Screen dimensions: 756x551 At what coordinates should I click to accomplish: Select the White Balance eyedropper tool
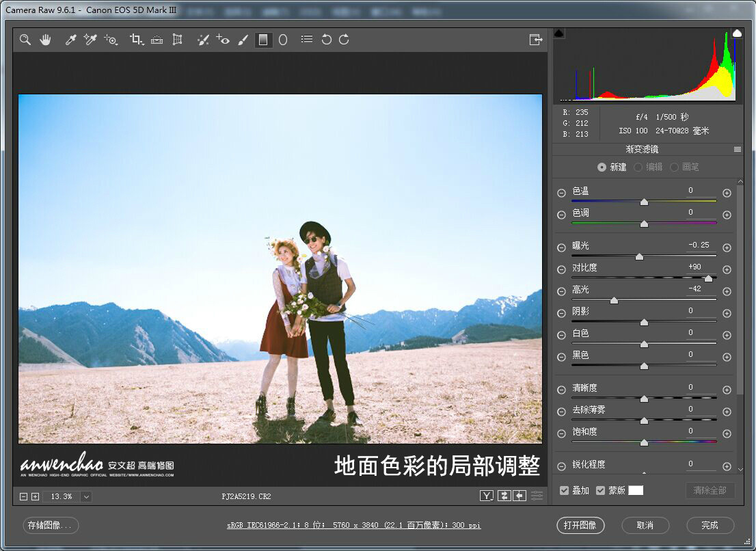(x=71, y=40)
